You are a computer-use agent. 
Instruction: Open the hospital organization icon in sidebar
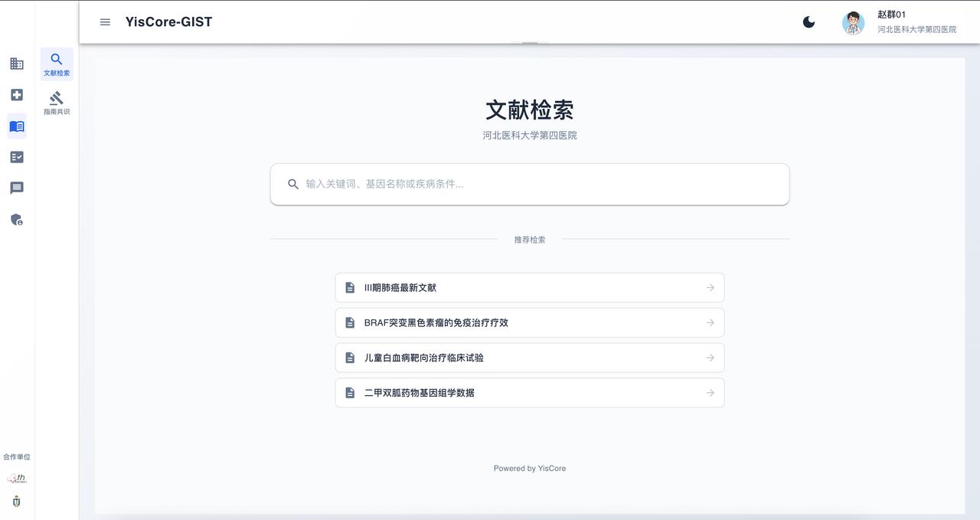(x=17, y=64)
